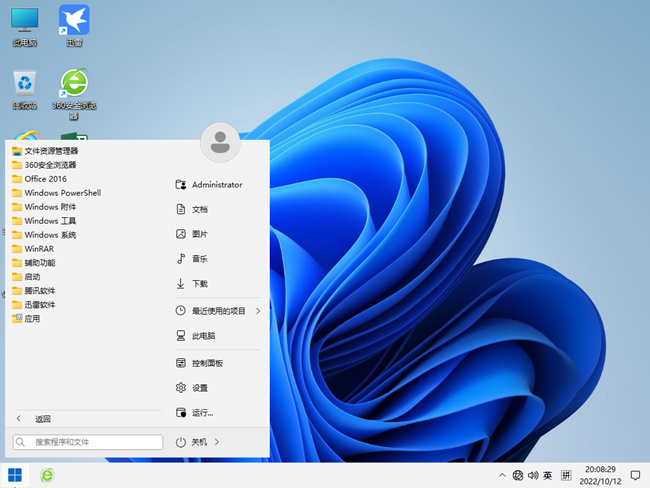Image resolution: width=650 pixels, height=488 pixels.
Task: Expand the 辅助功能 folder
Action: point(34,263)
